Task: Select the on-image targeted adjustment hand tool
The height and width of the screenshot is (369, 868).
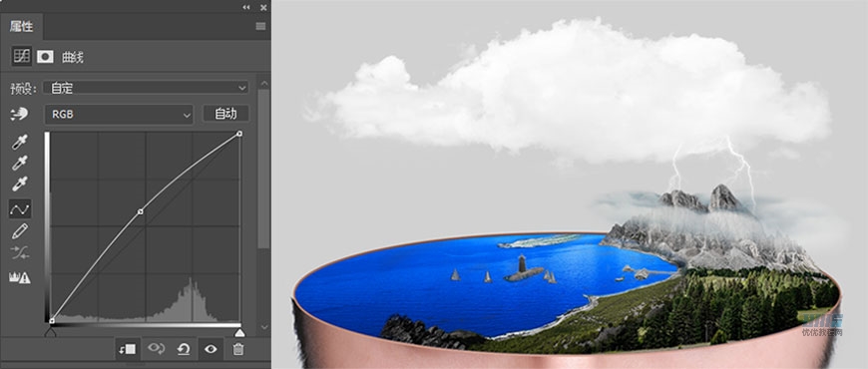Action: click(19, 114)
